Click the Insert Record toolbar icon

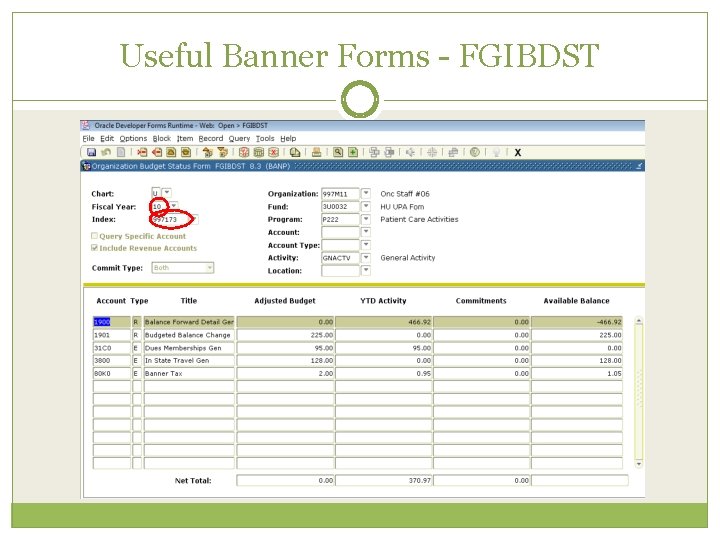(142, 152)
